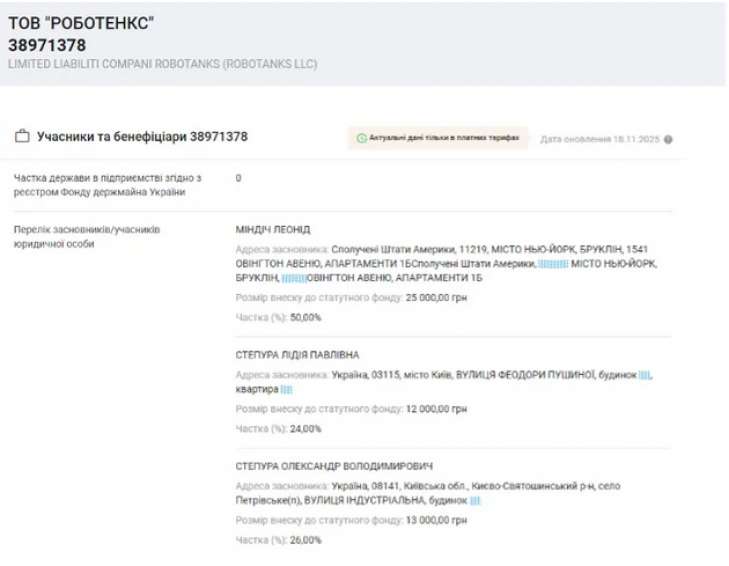The width and height of the screenshot is (729, 566).
Task: Click the Учасники та бенефіціари 38971378 section heading
Action: coord(142,137)
